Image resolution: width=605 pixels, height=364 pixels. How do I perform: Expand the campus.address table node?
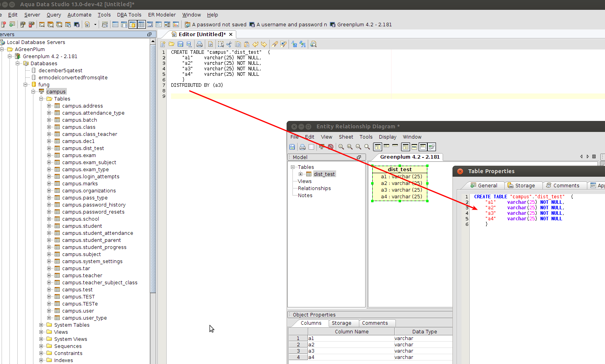49,106
